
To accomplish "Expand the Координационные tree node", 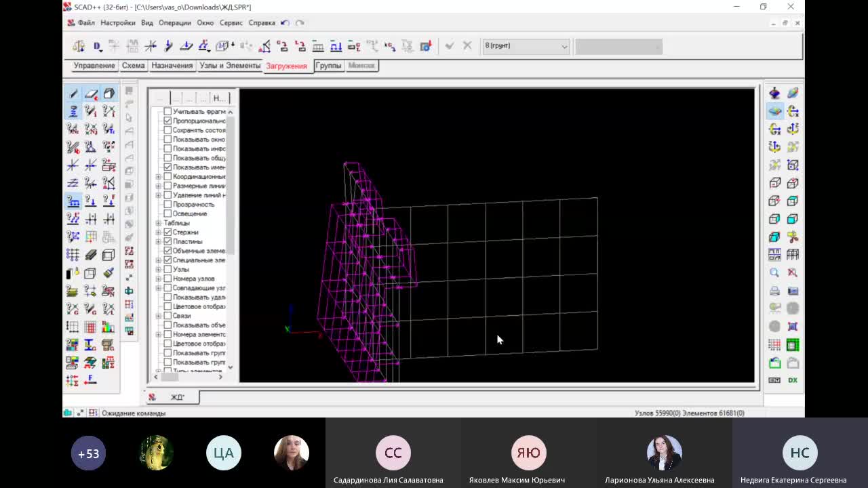I will 159,177.
